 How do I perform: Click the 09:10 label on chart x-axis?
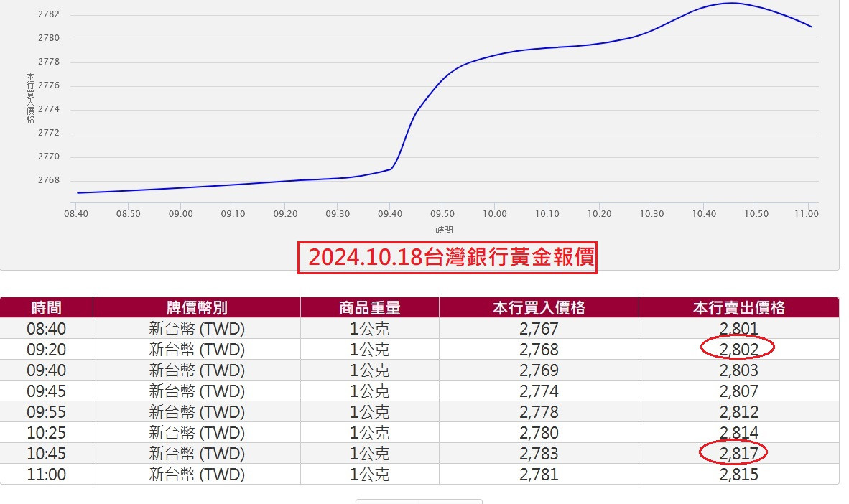pyautogui.click(x=233, y=214)
